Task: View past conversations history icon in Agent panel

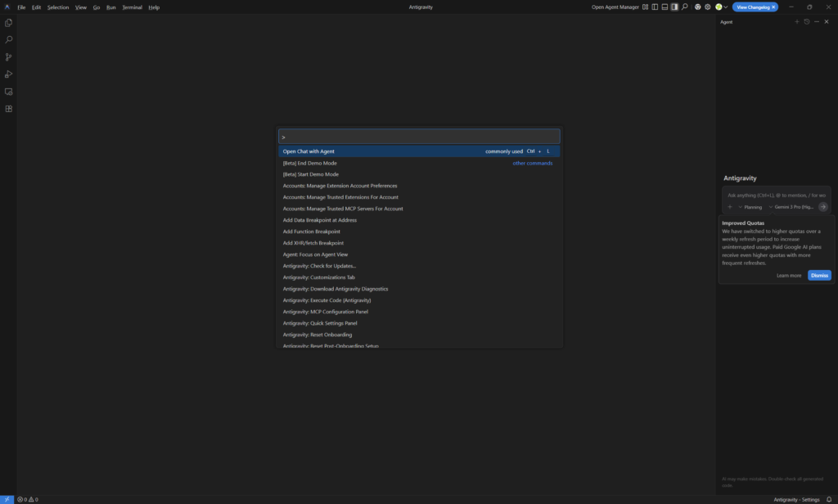Action: pos(806,22)
